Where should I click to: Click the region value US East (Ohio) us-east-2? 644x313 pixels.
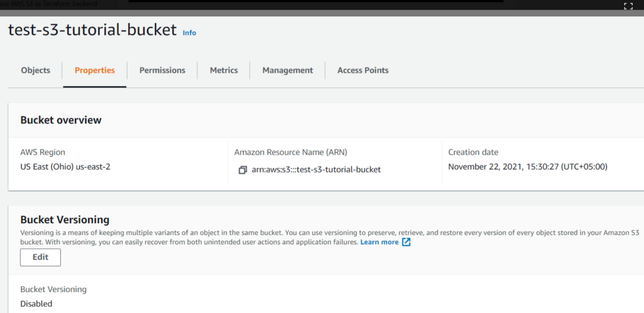[x=65, y=167]
